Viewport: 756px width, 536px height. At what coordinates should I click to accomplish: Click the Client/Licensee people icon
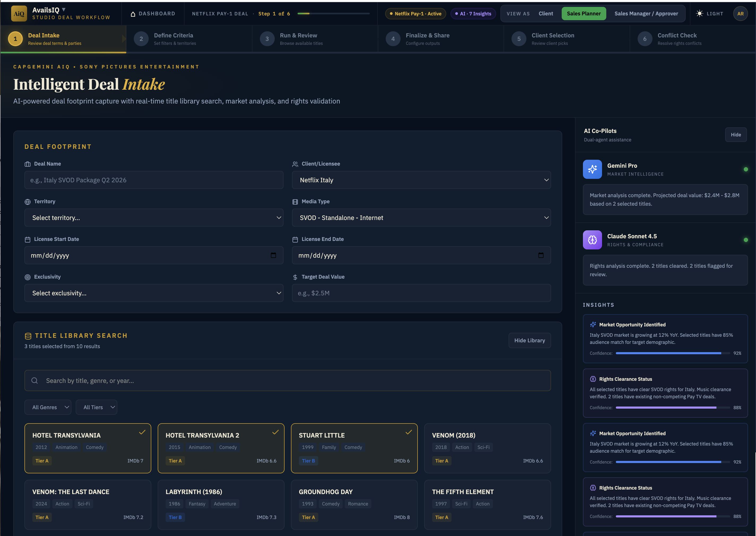coord(295,164)
